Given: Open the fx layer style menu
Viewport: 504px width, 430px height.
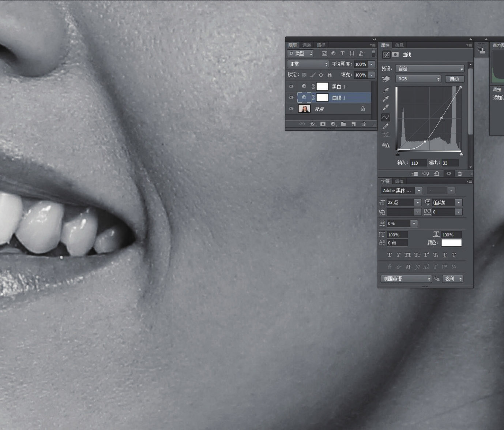Looking at the screenshot, I should [x=313, y=124].
